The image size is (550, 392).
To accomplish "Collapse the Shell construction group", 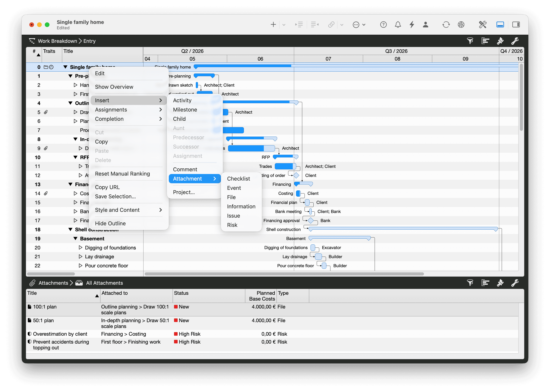I will click(70, 229).
